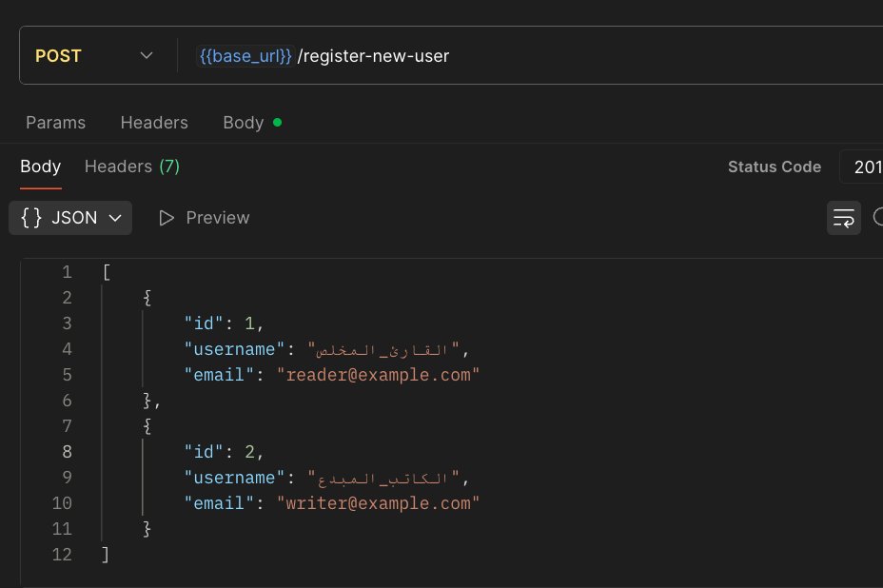Image resolution: width=883 pixels, height=588 pixels.
Task: Switch to response Headers (7) tab
Action: (132, 167)
